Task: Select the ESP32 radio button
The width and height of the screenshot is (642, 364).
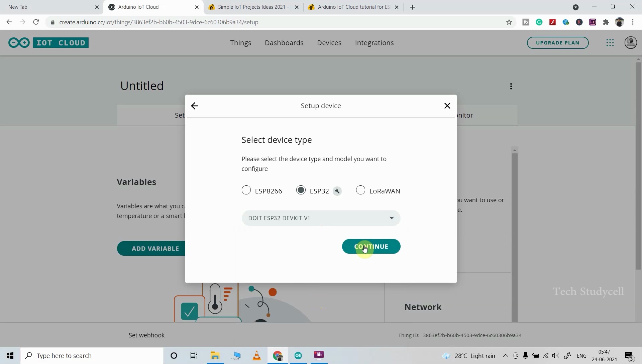Action: (301, 190)
